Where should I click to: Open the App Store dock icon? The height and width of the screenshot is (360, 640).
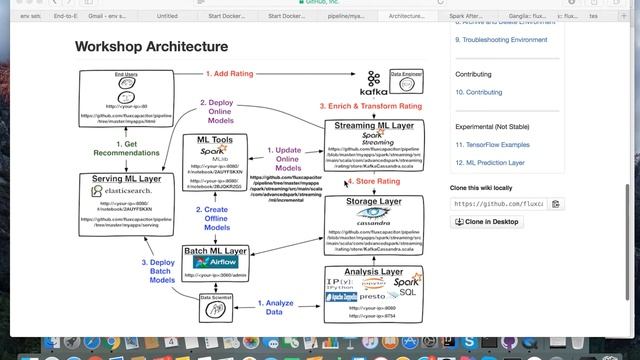click(x=410, y=343)
